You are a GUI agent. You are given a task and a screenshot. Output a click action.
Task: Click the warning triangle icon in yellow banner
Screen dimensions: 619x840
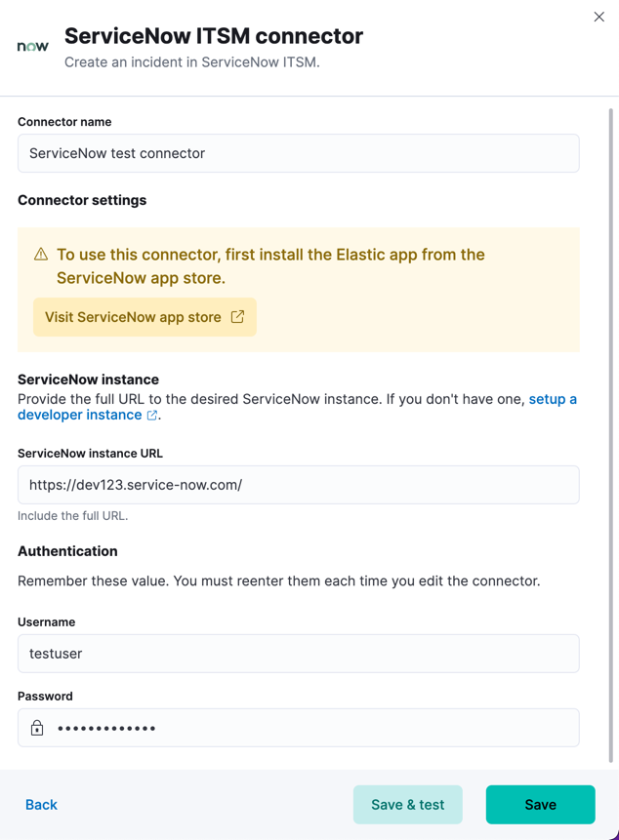pyautogui.click(x=40, y=254)
